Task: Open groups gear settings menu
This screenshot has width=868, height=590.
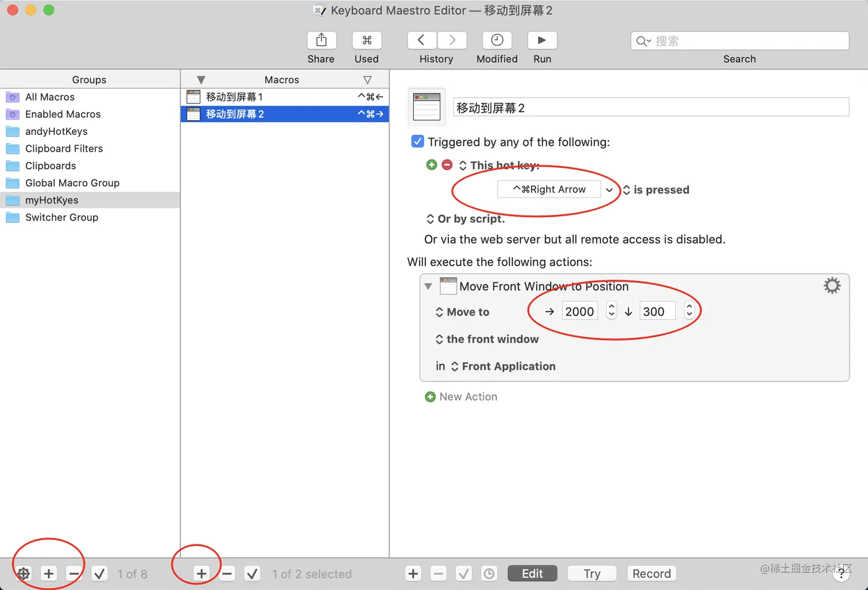Action: click(x=24, y=573)
